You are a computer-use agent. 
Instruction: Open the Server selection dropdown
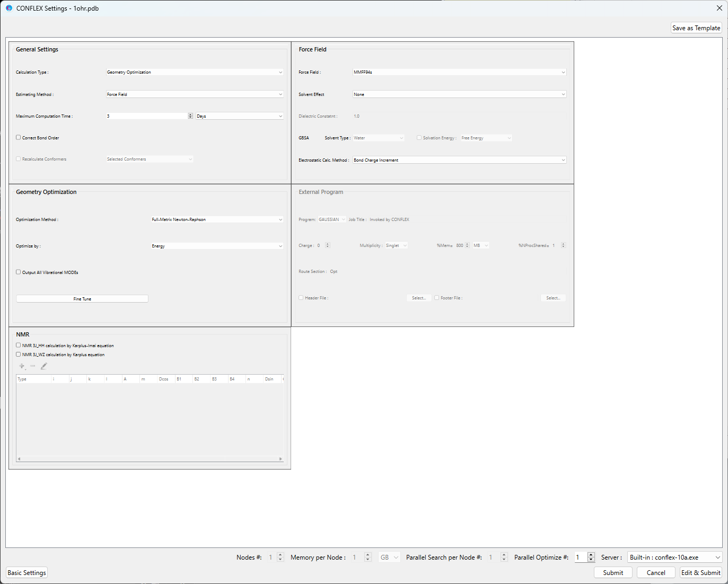(x=717, y=557)
